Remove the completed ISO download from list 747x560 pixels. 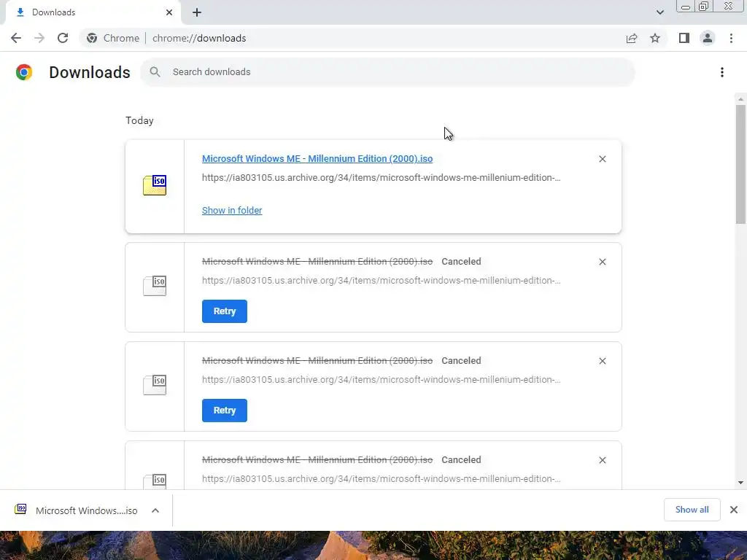tap(602, 159)
